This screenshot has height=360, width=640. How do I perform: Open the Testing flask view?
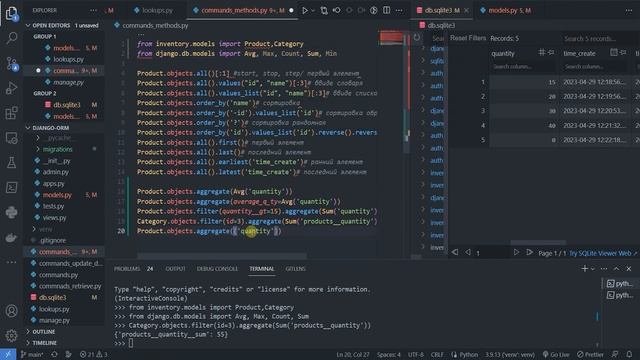pyautogui.click(x=11, y=162)
